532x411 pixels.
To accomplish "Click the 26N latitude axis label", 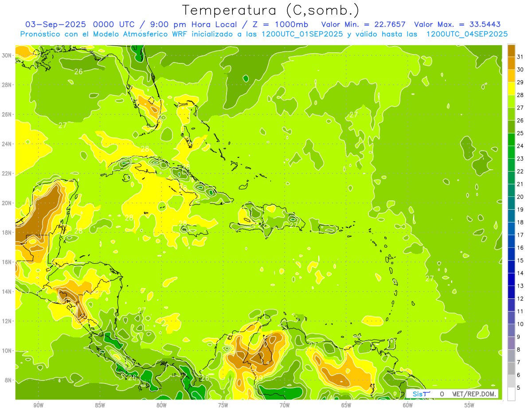I will point(7,114).
